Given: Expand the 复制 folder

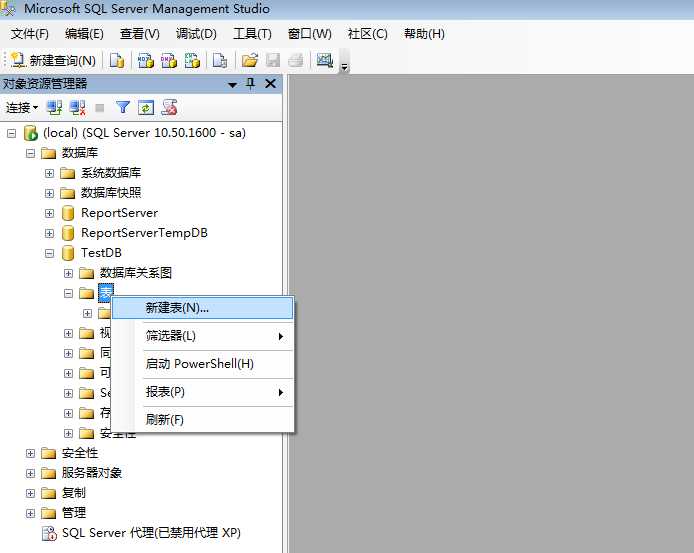Looking at the screenshot, I should point(31,493).
